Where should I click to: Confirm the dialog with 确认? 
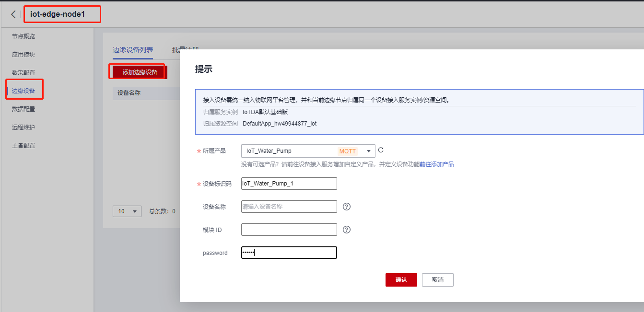(401, 280)
